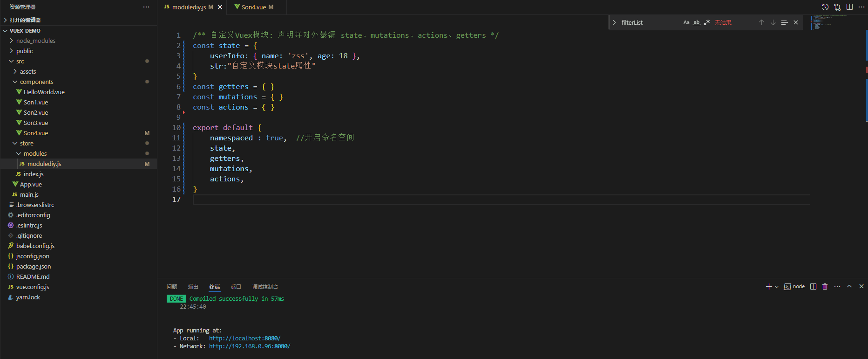Expand the 打开的编辑器 section
868x359 pixels.
coord(78,20)
